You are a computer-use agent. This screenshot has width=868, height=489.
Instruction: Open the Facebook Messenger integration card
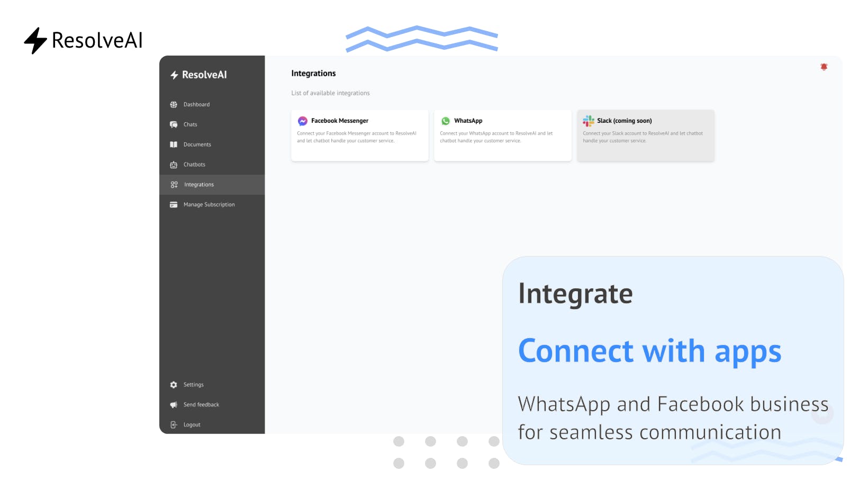(x=360, y=135)
